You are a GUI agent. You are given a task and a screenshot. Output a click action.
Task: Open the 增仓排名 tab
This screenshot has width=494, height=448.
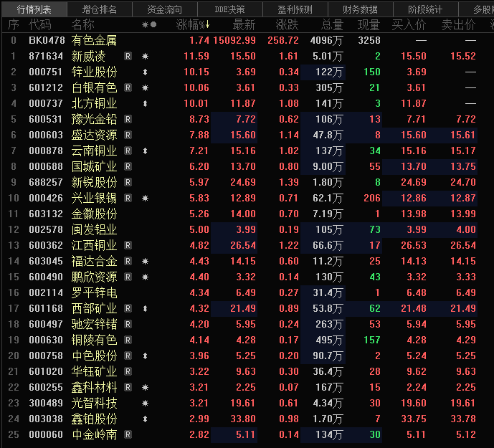pos(100,9)
